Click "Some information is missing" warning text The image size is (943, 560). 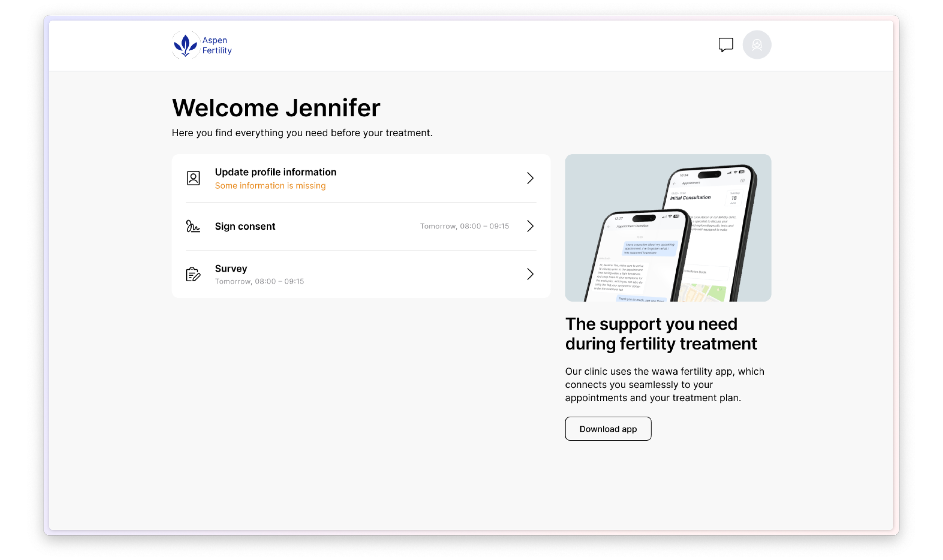click(270, 186)
